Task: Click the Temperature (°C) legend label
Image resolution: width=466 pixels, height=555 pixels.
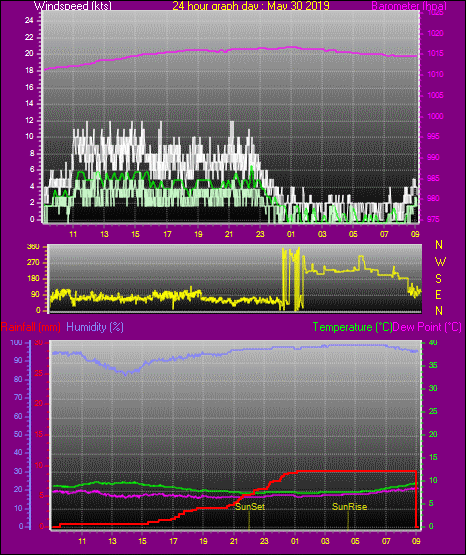Action: coord(352,327)
